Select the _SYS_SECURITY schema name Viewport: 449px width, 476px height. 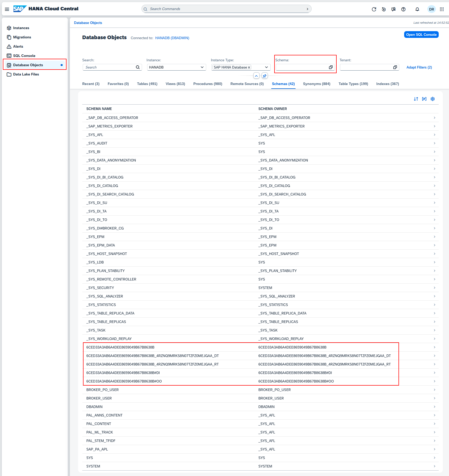(100, 288)
